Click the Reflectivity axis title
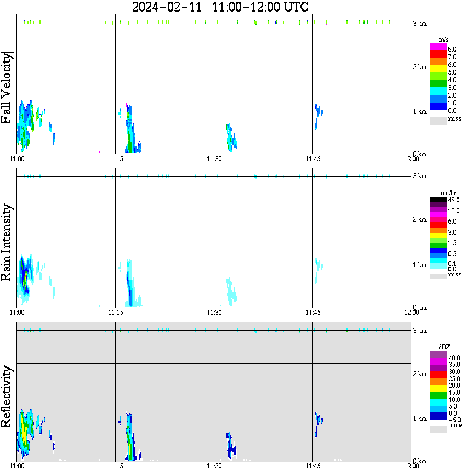 click(7, 396)
